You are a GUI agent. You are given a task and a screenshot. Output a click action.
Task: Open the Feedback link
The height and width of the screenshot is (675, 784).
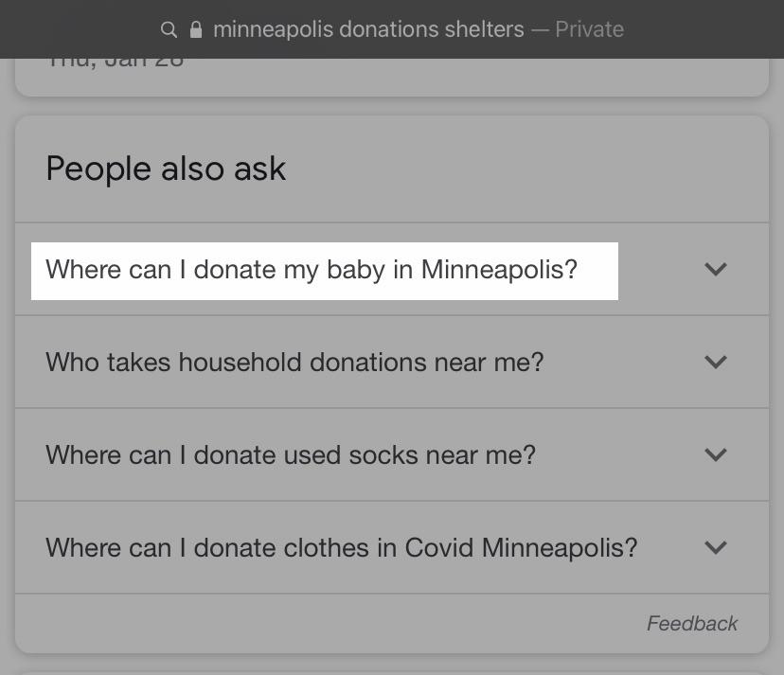point(692,623)
